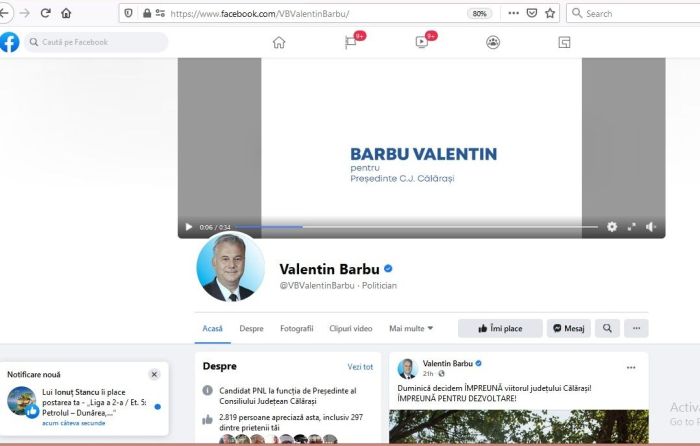Viewport: 700px width, 446px height.
Task: Open the Facebook Home feed icon
Action: click(x=279, y=42)
